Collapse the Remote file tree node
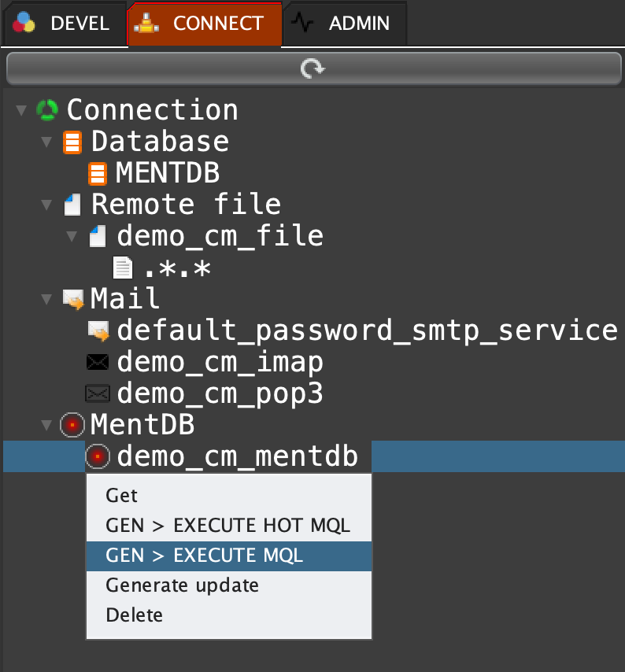Screen dimensions: 625x672 pyautogui.click(x=46, y=205)
